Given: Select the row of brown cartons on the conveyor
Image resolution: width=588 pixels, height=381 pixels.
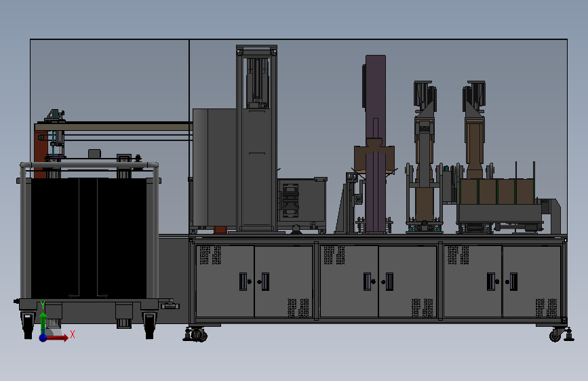Looking at the screenshot, I should [x=497, y=192].
